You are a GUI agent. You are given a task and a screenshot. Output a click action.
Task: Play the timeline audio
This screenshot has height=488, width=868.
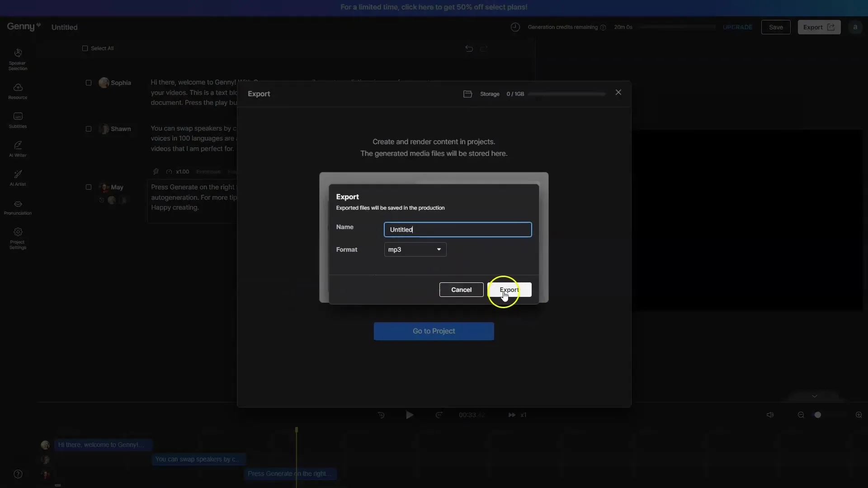tap(409, 415)
